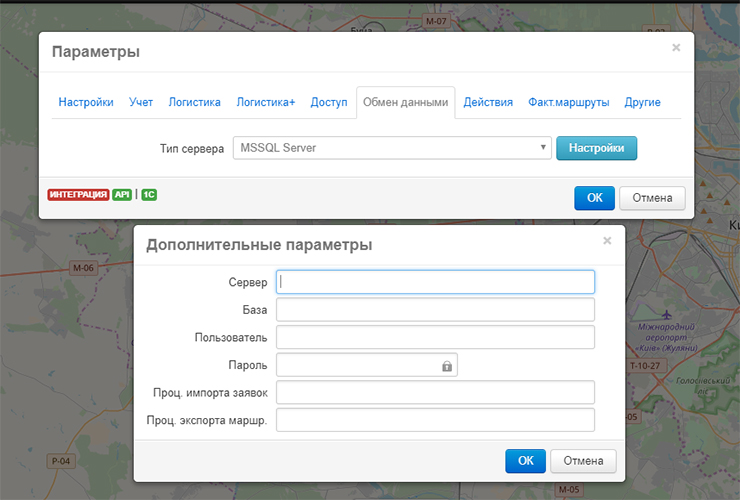Click the Пароль input field

pos(367,365)
